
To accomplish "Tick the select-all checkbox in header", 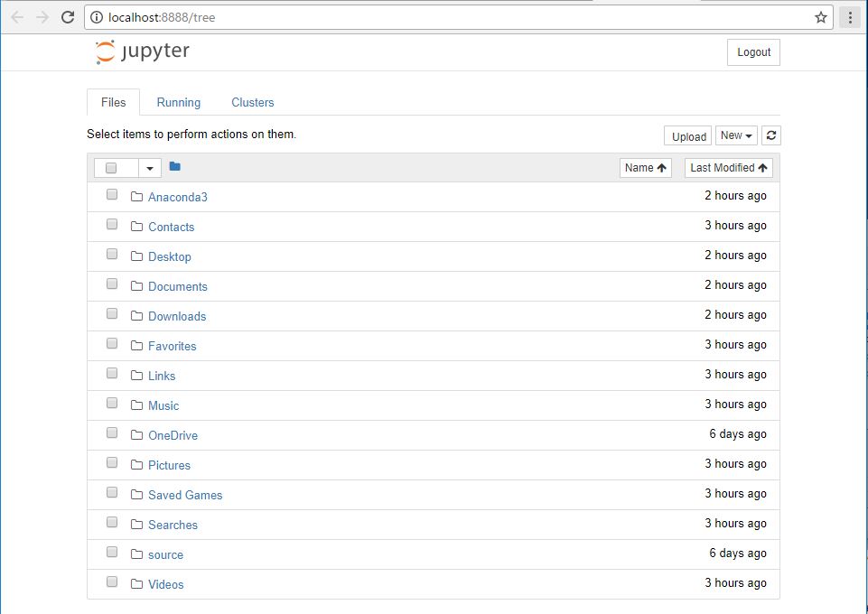I will [111, 168].
